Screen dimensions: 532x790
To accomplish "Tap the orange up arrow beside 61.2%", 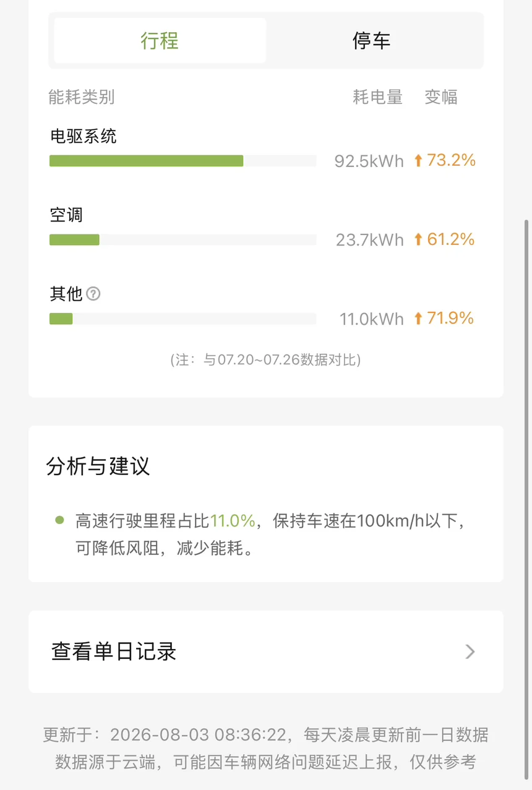I will pyautogui.click(x=418, y=239).
